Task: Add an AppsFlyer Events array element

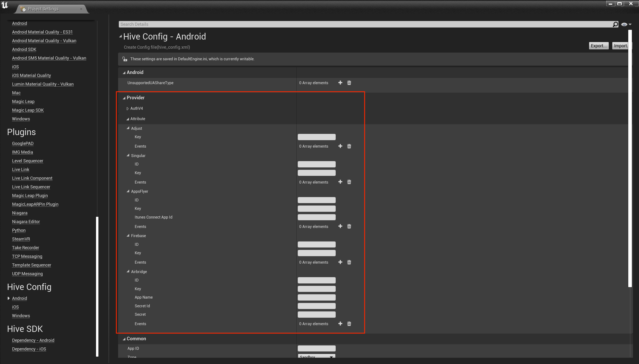Action: point(340,227)
